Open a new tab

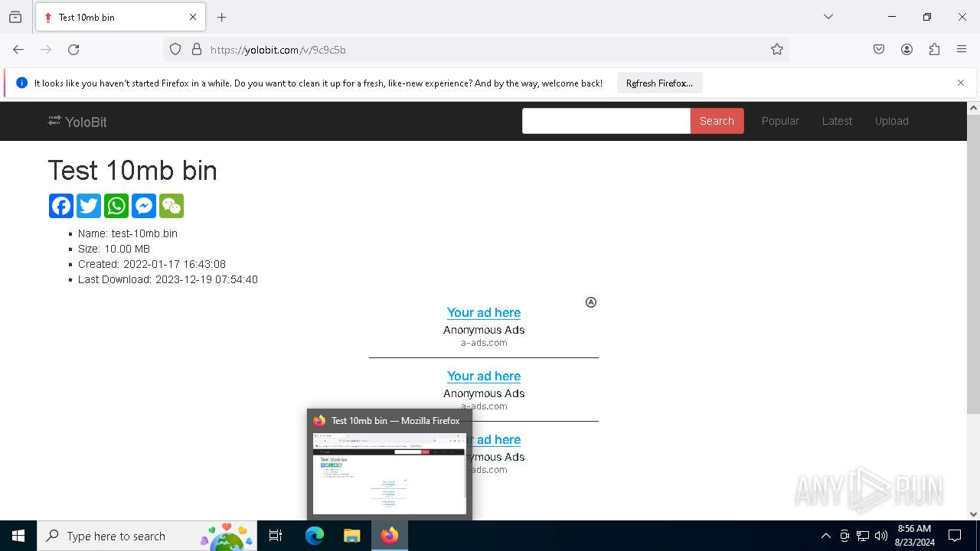[x=222, y=17]
